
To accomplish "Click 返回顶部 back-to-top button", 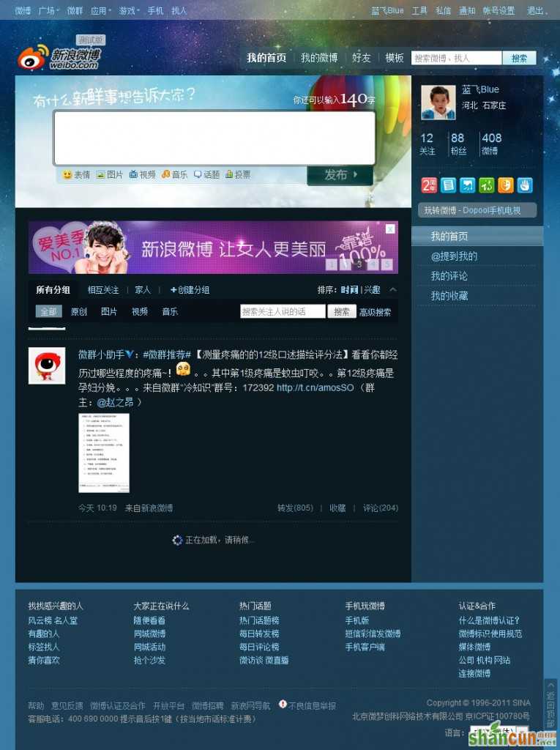I will (x=550, y=705).
